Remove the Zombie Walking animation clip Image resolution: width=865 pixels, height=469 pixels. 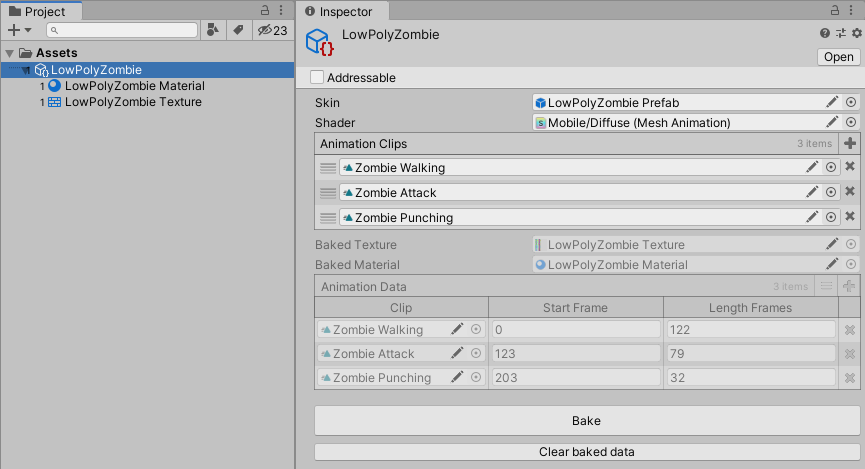(850, 167)
